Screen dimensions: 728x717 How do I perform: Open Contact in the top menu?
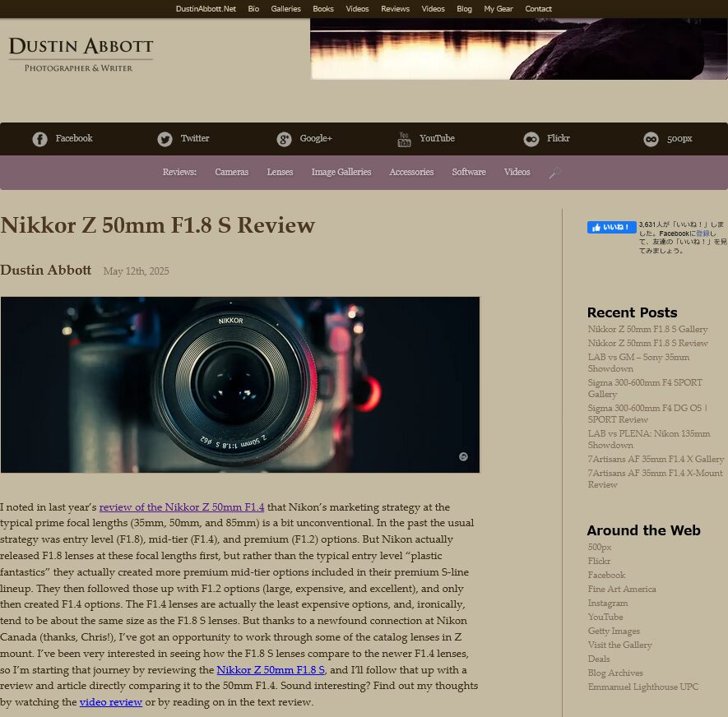point(538,9)
